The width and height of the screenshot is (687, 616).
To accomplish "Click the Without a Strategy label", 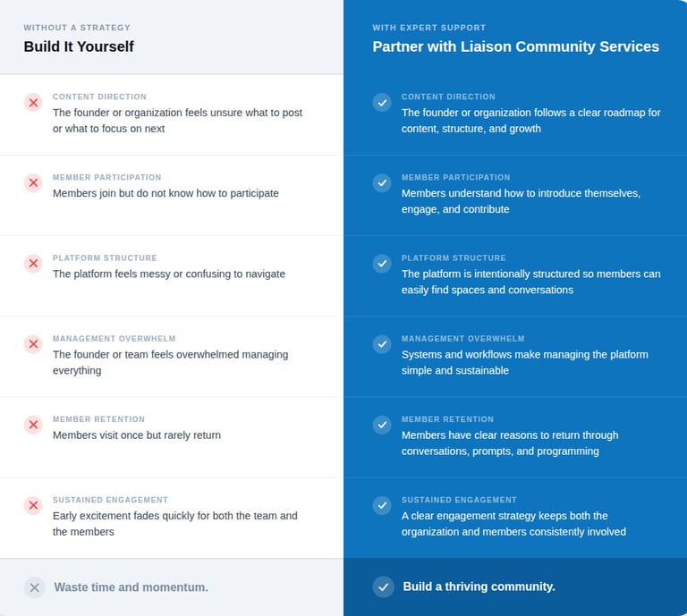I will coord(77,28).
